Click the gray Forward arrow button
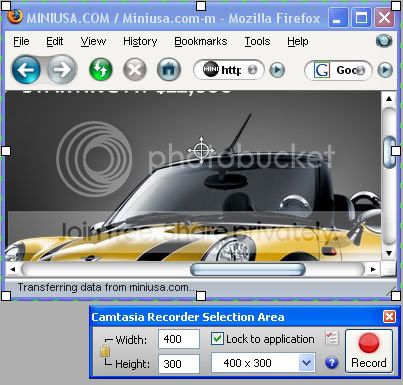Viewport: 403px width, 385px height. [x=62, y=70]
